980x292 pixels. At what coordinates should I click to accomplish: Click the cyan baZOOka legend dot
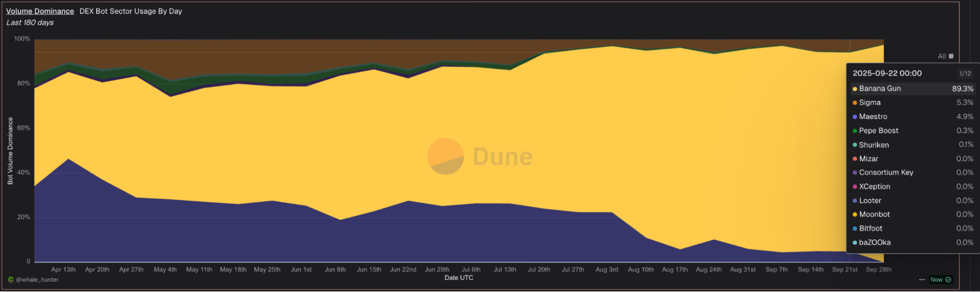pos(854,243)
